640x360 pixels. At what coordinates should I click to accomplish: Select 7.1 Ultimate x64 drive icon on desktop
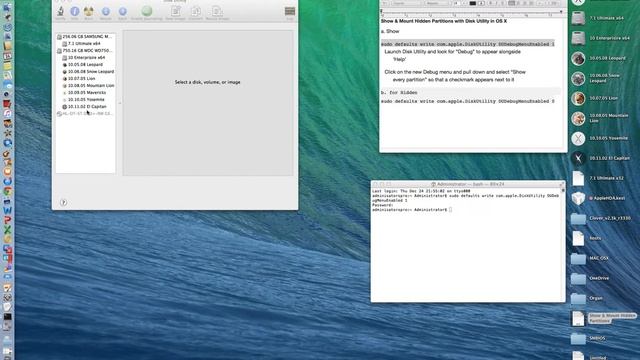click(x=578, y=18)
